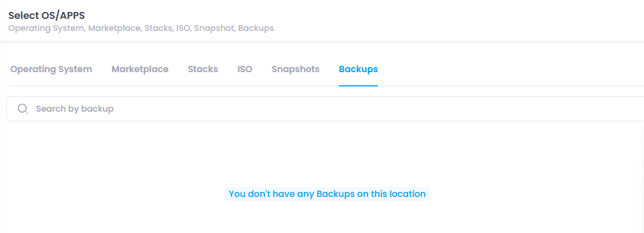Click the words 'Operating System' in the header subtitle
Viewport: 644px width, 233px height.
(x=46, y=29)
